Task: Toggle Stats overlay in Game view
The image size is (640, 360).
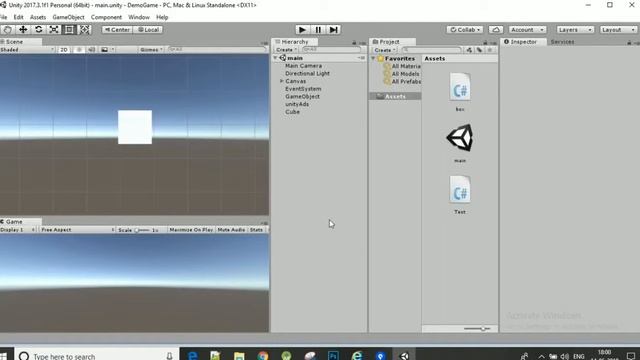Action: 256,230
